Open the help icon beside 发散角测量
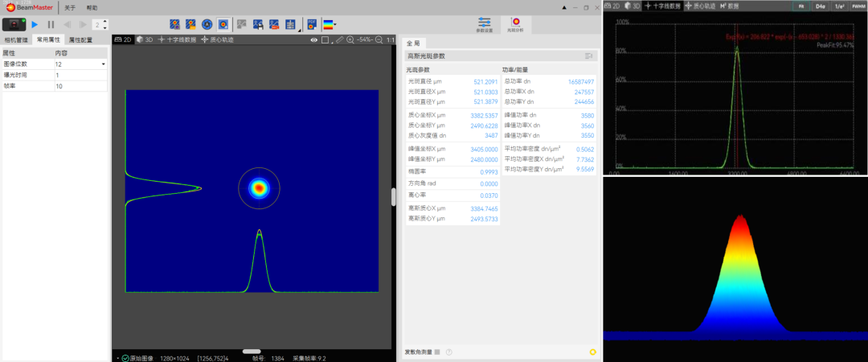Image resolution: width=868 pixels, height=362 pixels. 449,352
